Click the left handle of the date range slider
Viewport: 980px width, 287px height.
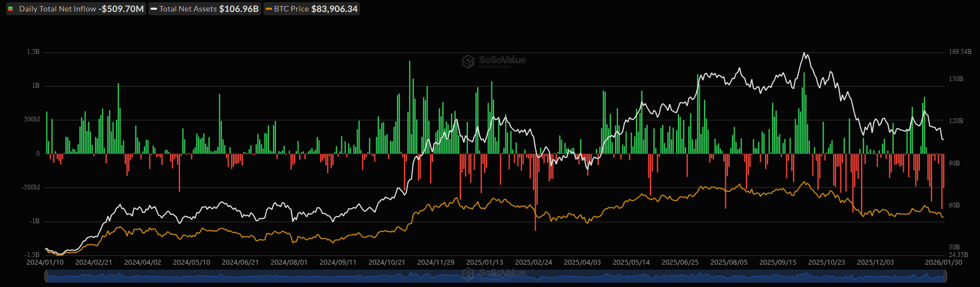46,277
